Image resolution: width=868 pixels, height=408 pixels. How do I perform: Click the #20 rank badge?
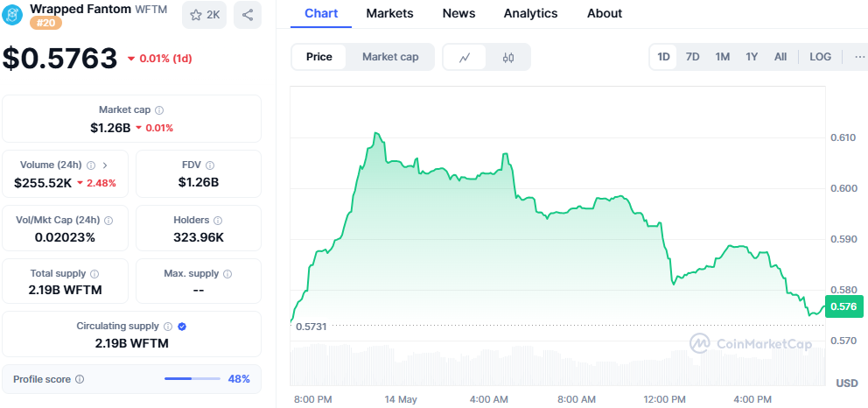[45, 24]
